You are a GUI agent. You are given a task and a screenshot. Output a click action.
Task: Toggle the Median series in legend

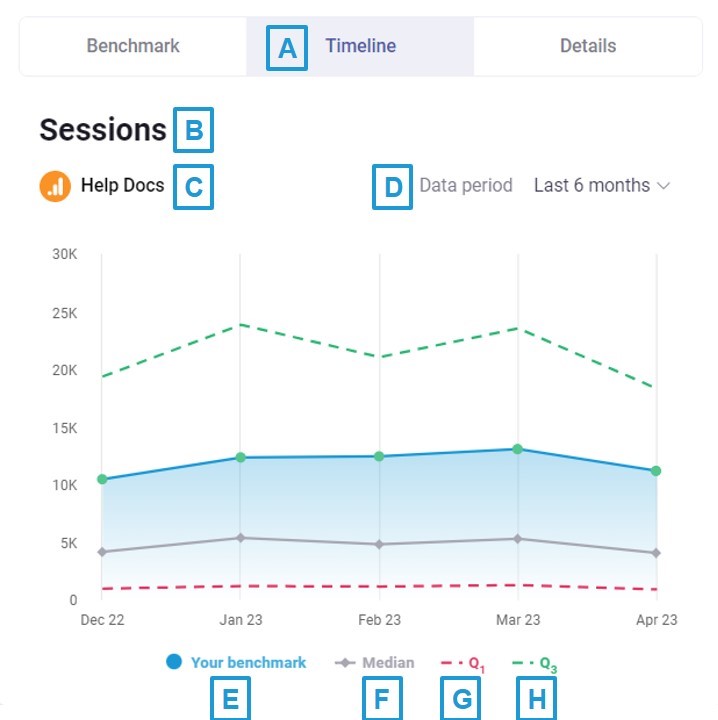point(381,662)
